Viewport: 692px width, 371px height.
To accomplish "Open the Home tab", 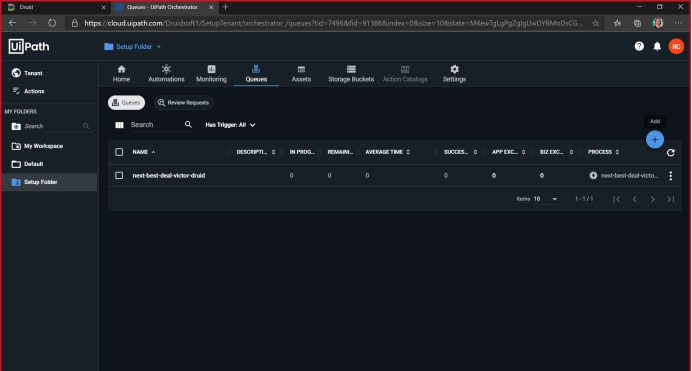I will [x=121, y=74].
